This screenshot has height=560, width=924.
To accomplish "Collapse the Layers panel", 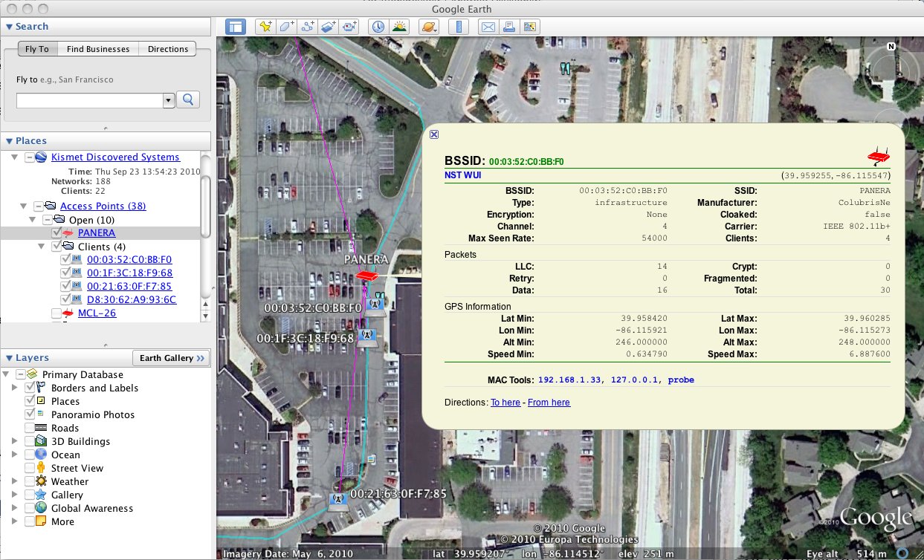I will point(10,358).
